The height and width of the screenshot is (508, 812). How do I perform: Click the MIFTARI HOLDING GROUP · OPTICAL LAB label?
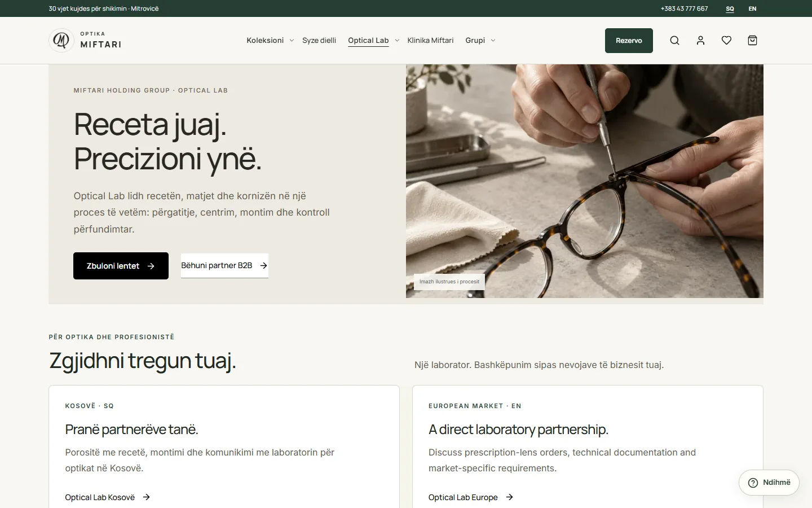pos(151,90)
